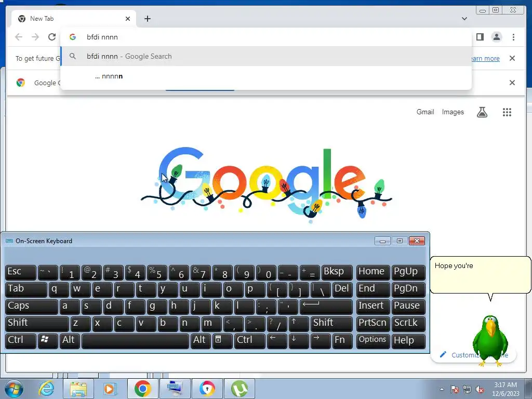Screen dimensions: 532x399
Task: Click the Help key on On-Screen Keyboard
Action: [408, 341]
